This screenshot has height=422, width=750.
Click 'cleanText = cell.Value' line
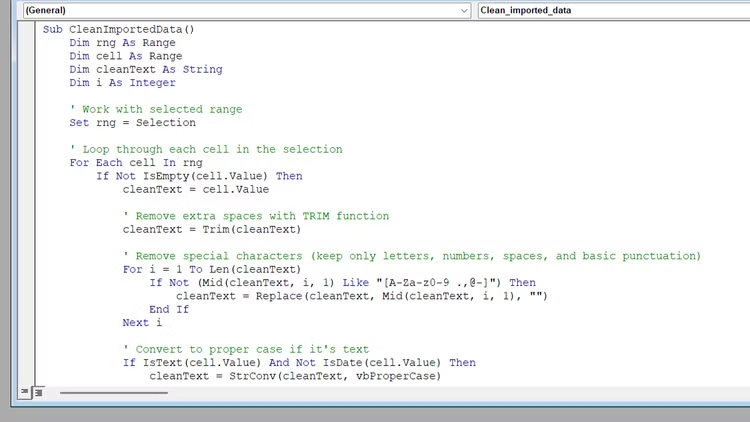[x=196, y=189]
